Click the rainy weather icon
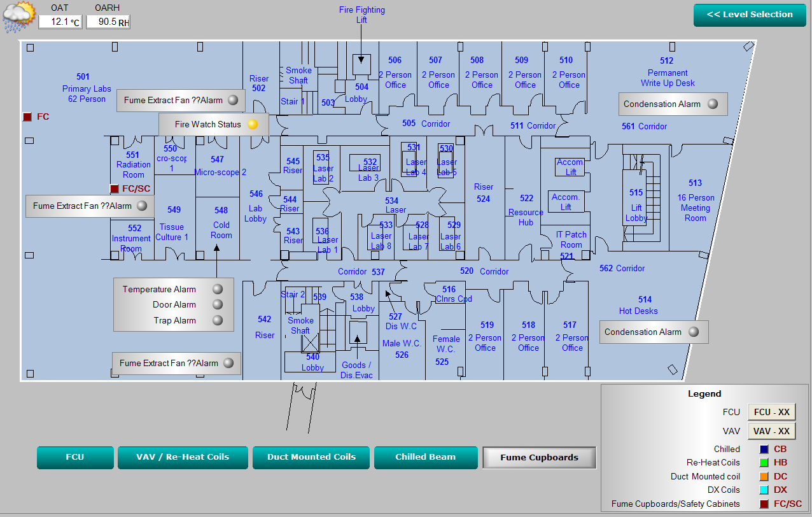Image resolution: width=812 pixels, height=517 pixels. click(19, 17)
